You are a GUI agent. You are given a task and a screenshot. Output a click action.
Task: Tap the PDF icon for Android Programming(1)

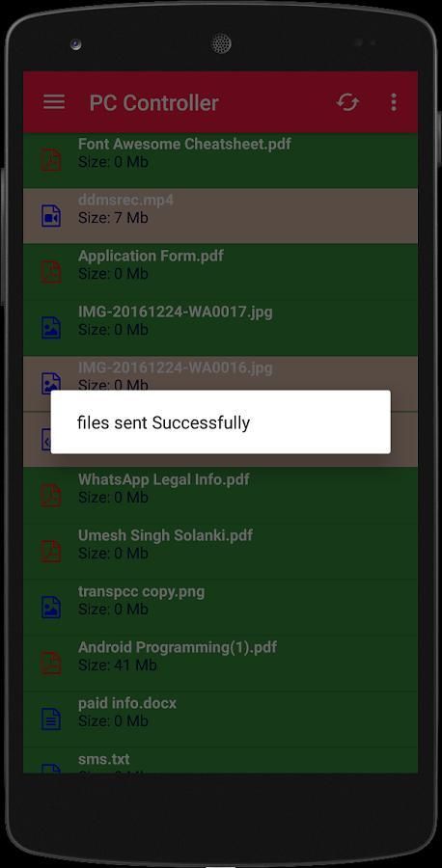51,664
